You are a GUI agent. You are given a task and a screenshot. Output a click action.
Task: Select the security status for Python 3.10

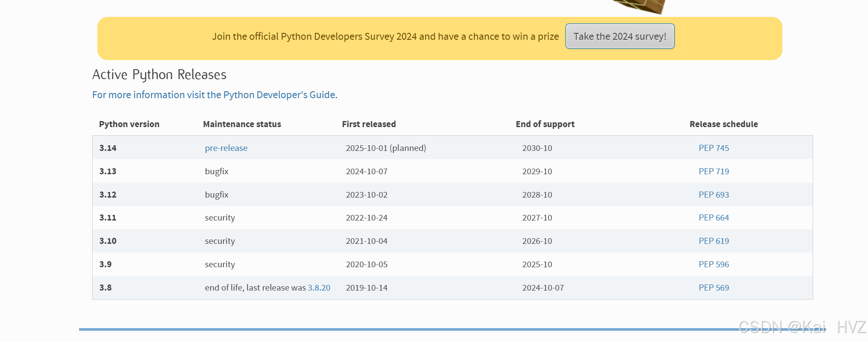click(x=220, y=241)
